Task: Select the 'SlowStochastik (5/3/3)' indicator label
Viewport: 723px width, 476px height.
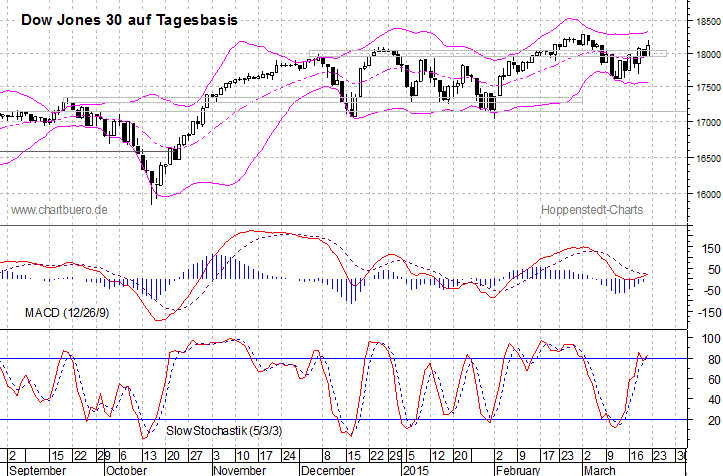Action: coord(224,431)
